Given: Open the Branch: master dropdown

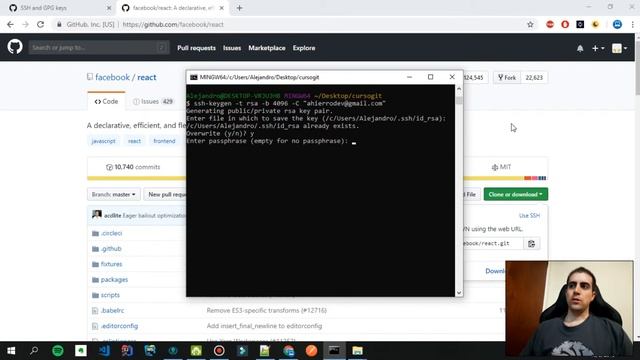Looking at the screenshot, I should (x=113, y=194).
